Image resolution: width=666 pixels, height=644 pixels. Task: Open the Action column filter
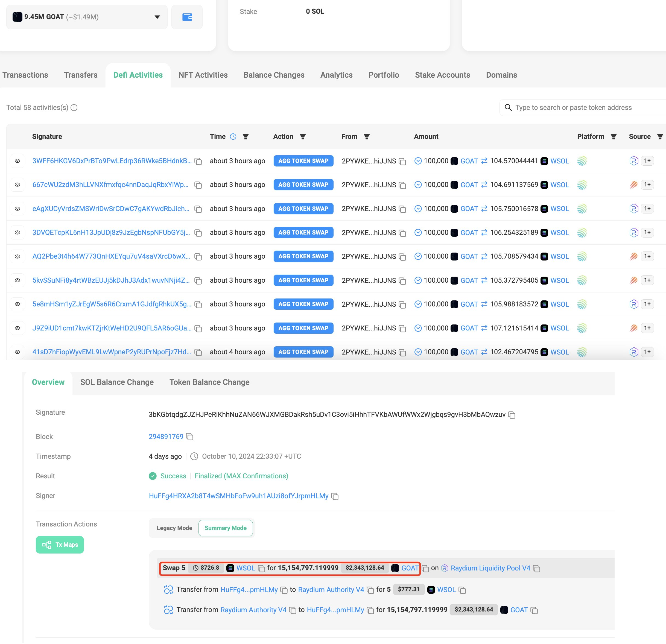(x=303, y=137)
